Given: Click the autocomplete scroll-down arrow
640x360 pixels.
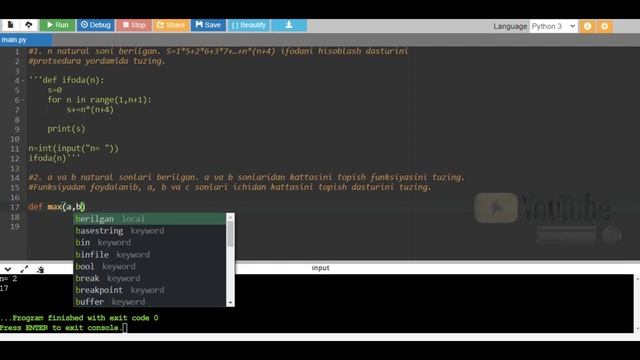Looking at the screenshot, I should pos(230,303).
